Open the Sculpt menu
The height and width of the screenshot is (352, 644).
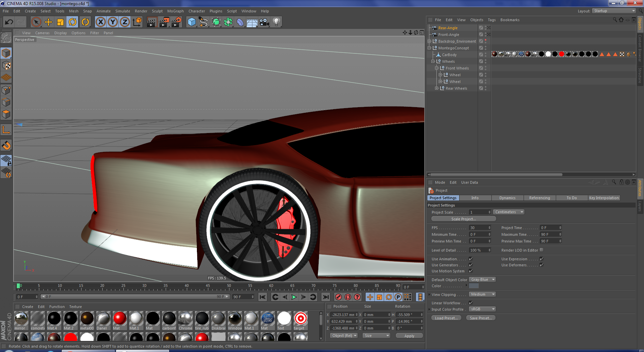(x=157, y=11)
